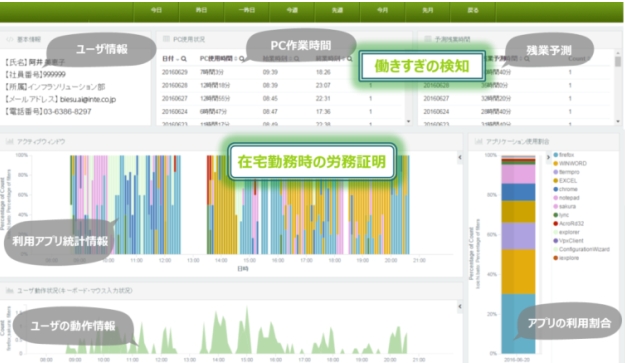
Task: Select the 先週 tab in green navigation bar
Action: [x=337, y=11]
